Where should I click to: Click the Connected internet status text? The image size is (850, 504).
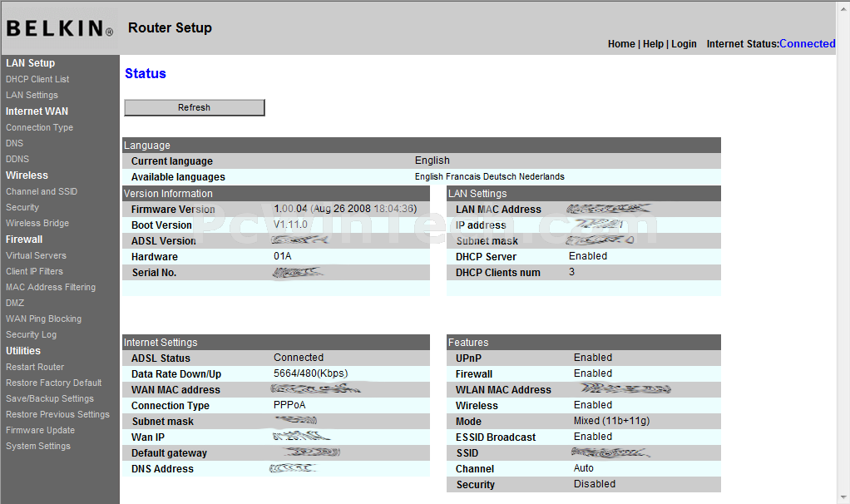808,44
